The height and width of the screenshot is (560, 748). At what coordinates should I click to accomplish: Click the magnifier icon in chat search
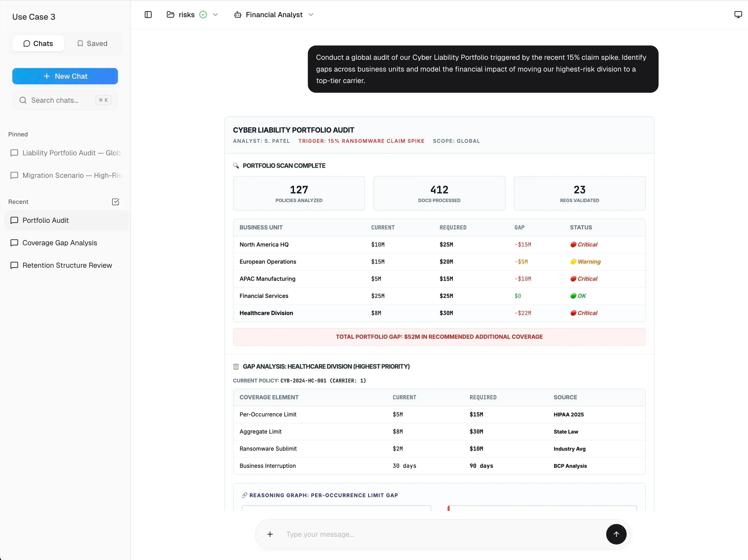coord(23,100)
